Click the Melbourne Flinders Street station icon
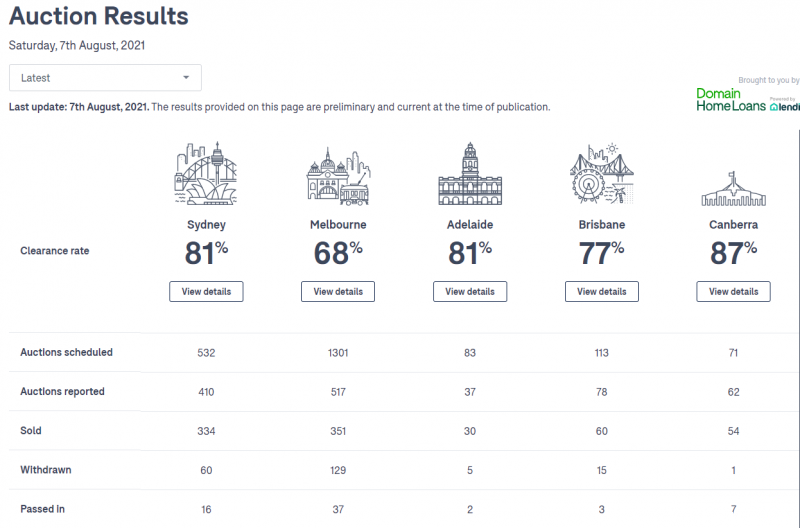The width and height of the screenshot is (800, 528). [338, 177]
